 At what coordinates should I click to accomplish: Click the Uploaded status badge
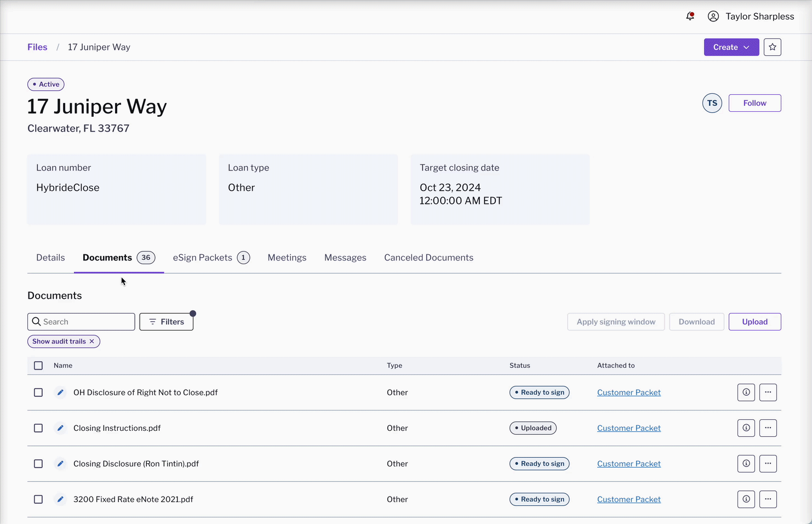[x=533, y=428]
